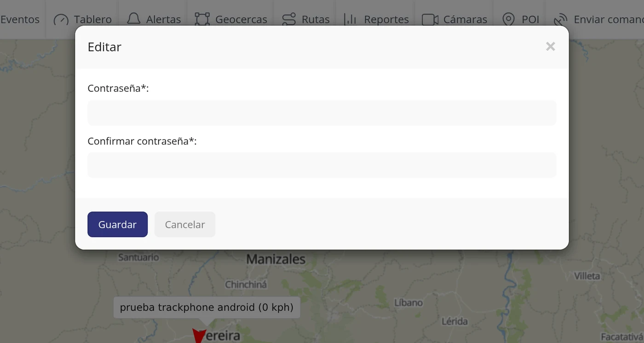Open the Rutas menu label
644x343 pixels.
pyautogui.click(x=316, y=19)
